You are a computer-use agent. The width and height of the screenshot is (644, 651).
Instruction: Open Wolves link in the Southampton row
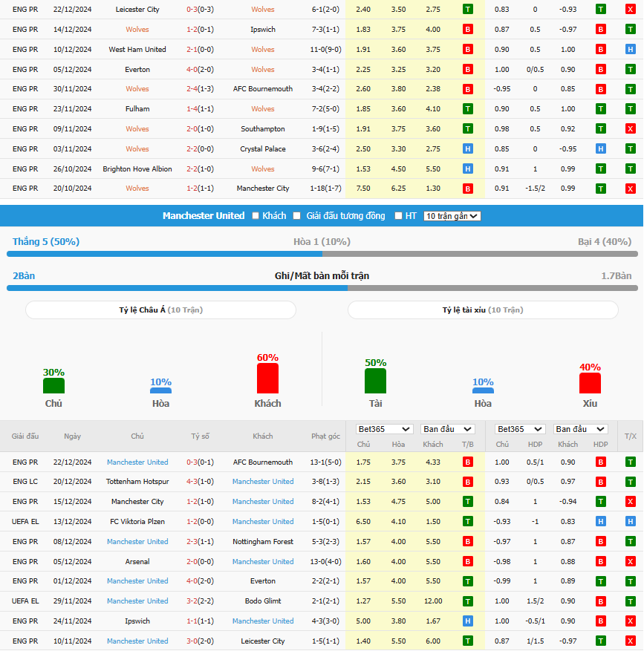click(x=137, y=128)
